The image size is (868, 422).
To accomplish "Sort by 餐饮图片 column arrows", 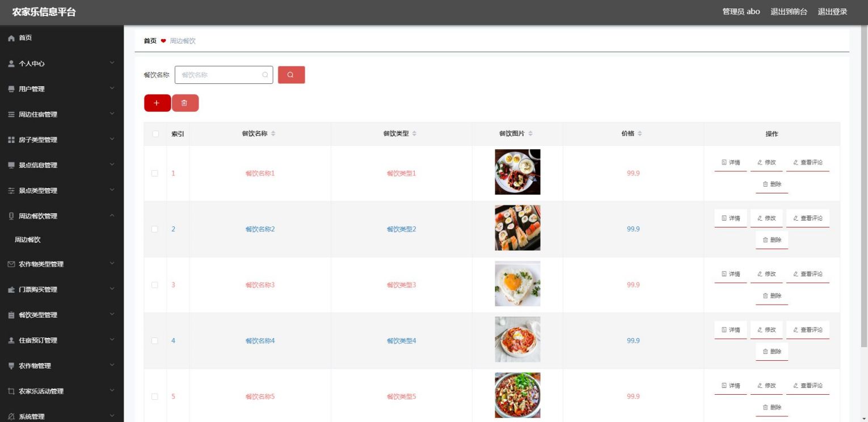I will click(530, 134).
